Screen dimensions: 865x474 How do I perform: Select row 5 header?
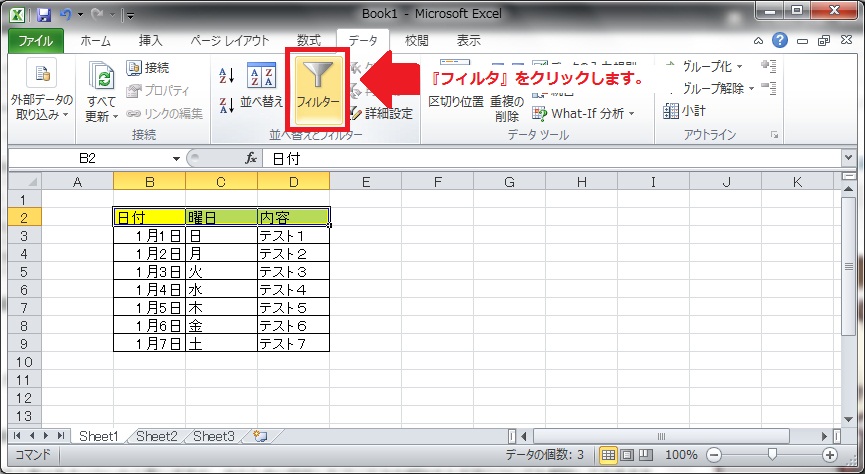click(x=24, y=272)
